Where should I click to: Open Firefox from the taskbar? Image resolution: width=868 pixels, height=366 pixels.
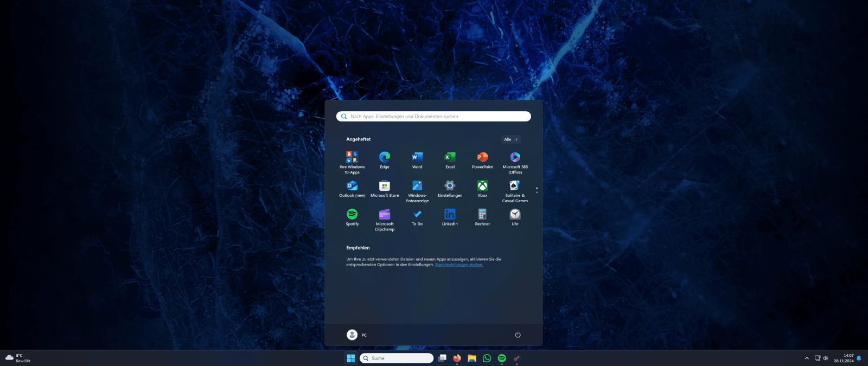(457, 358)
